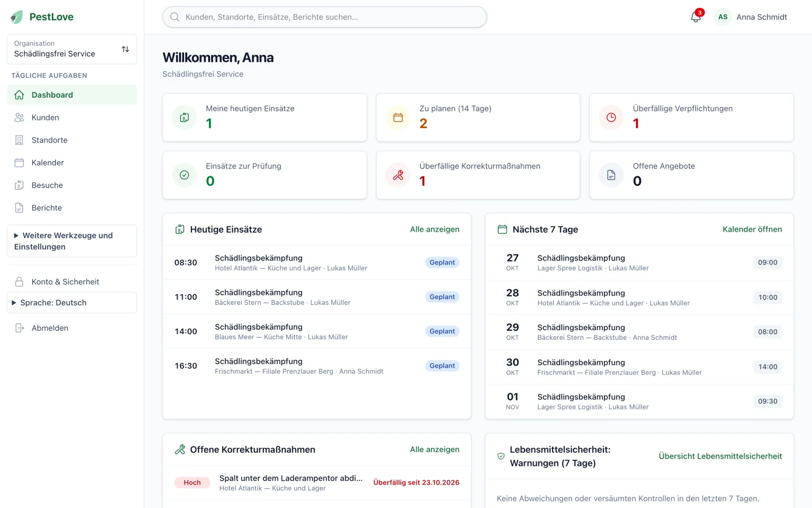
Task: Open 01 NOV Lager Spree Logistik entry
Action: click(639, 401)
